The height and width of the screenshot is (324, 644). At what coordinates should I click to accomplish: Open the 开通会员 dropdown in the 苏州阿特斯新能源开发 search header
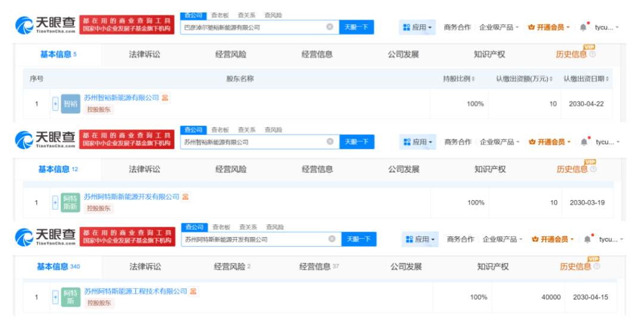point(553,239)
